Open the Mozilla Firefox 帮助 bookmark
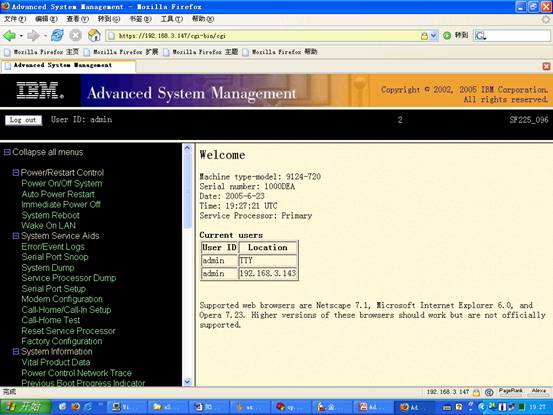 [x=280, y=52]
